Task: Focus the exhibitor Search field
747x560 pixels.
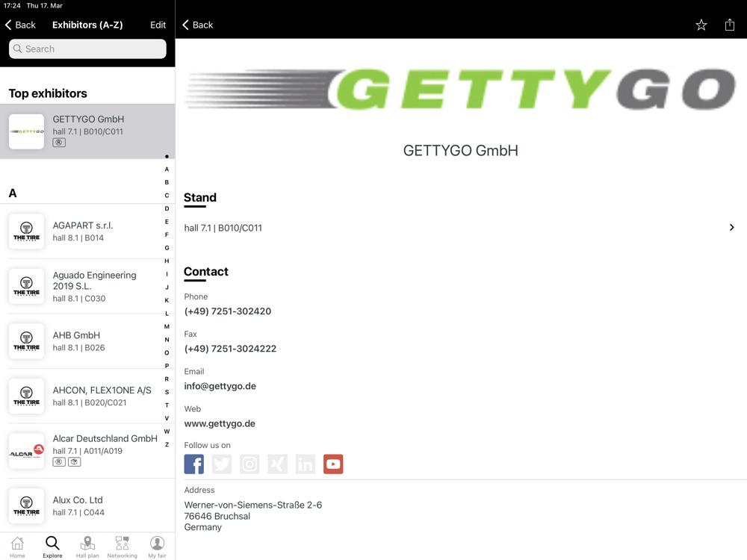Action: pyautogui.click(x=87, y=49)
